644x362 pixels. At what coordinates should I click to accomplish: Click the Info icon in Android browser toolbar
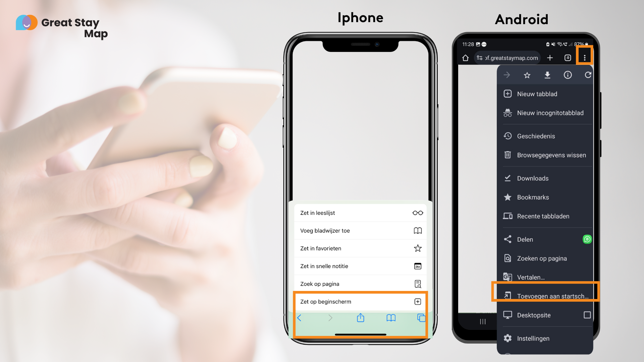tap(568, 75)
